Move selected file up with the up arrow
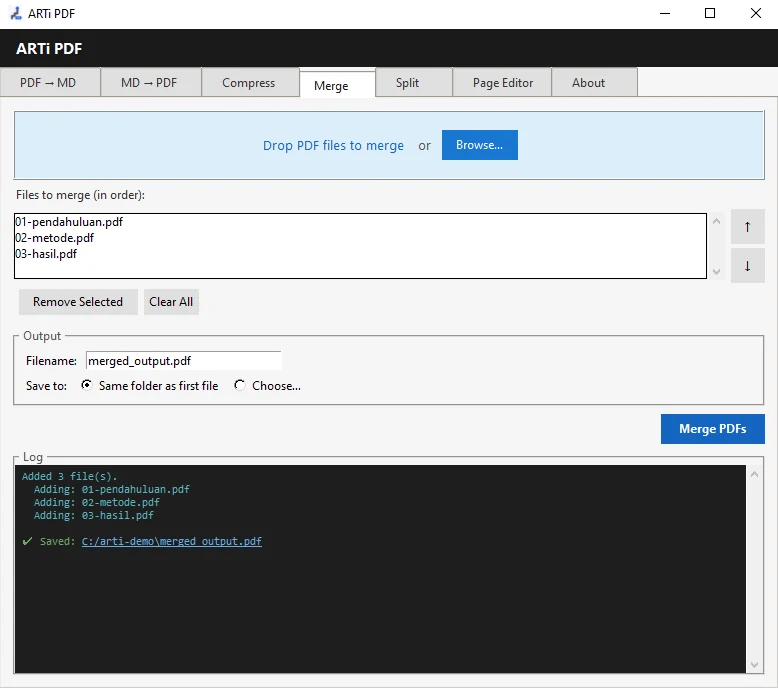The image size is (778, 688). point(747,227)
